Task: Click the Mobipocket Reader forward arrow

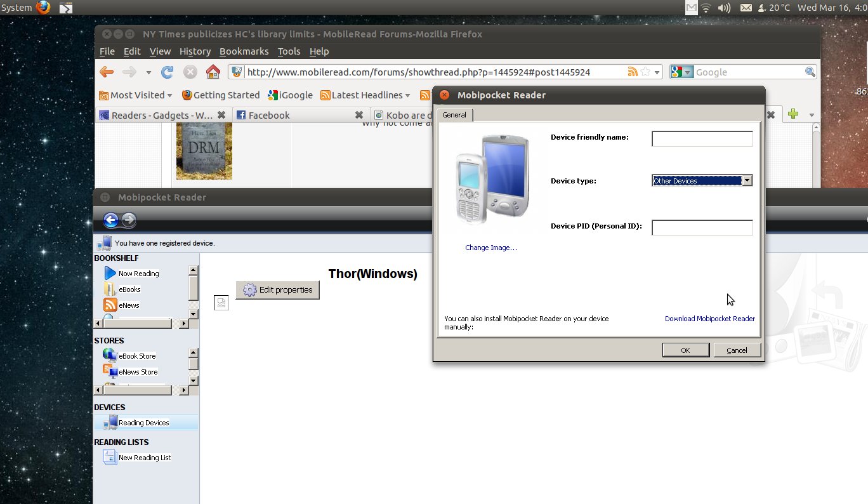Action: tap(129, 220)
